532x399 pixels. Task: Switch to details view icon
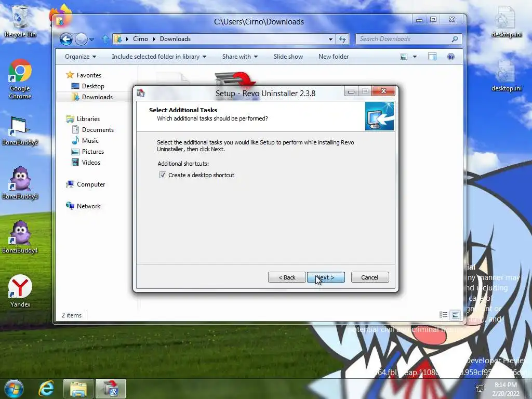443,315
